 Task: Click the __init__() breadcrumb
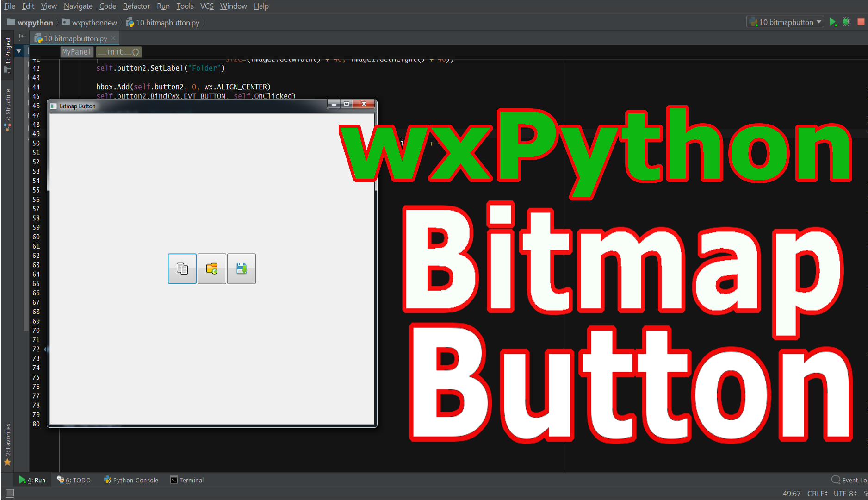coord(118,52)
